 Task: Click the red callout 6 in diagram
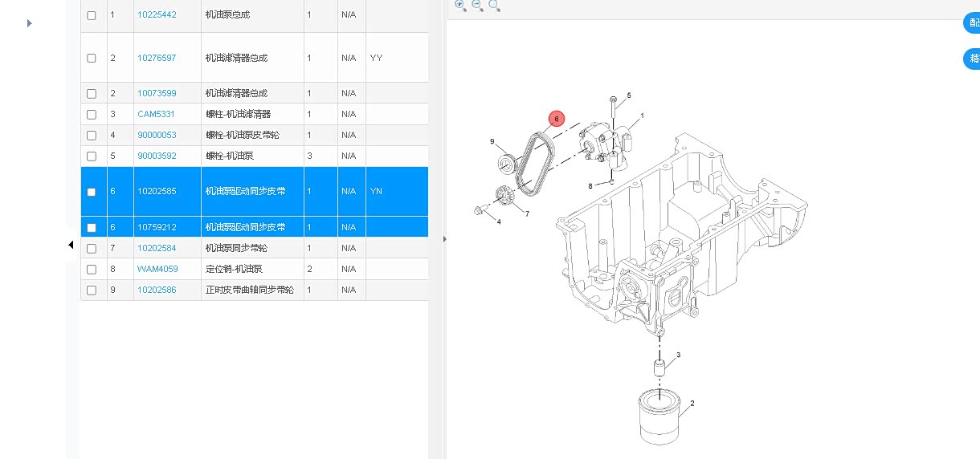pyautogui.click(x=556, y=119)
